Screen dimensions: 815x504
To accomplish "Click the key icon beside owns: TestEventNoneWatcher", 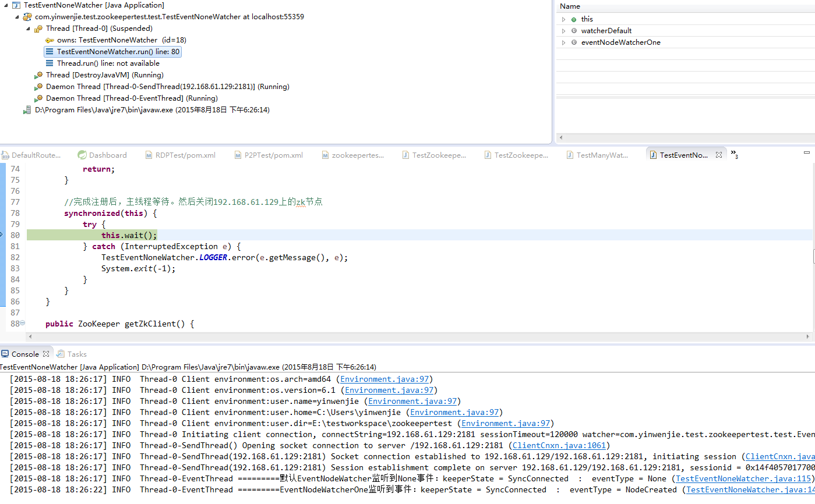I will pyautogui.click(x=50, y=40).
